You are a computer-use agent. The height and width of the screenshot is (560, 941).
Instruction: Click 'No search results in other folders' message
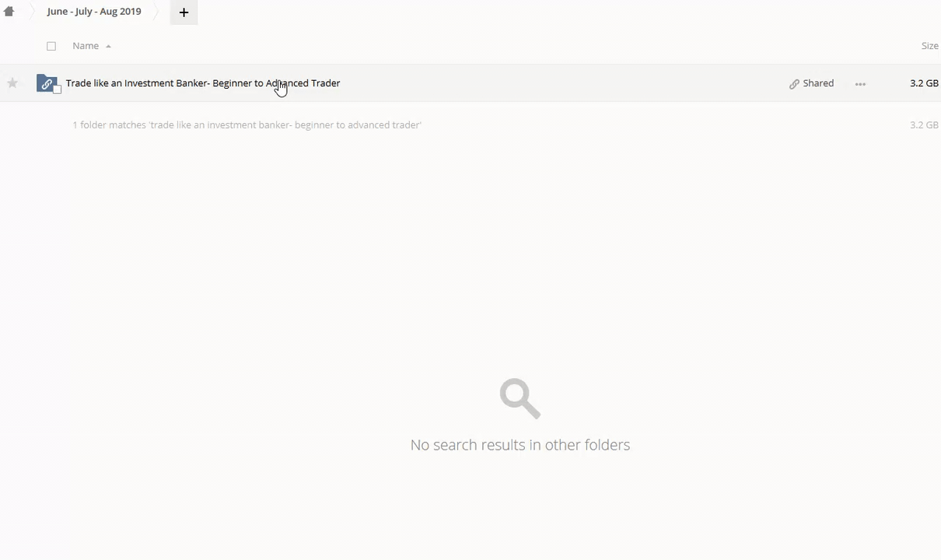click(x=519, y=445)
